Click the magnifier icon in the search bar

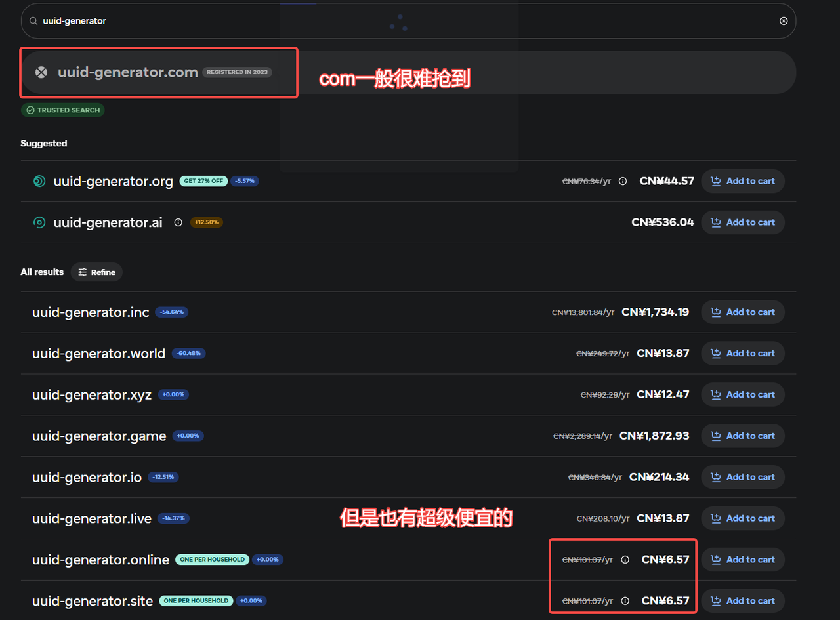click(33, 21)
